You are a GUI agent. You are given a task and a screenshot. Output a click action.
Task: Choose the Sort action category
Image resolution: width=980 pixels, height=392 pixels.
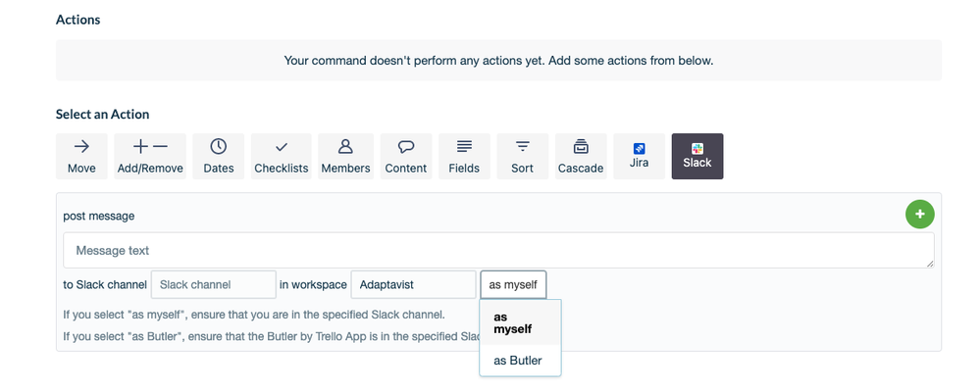[x=523, y=156]
